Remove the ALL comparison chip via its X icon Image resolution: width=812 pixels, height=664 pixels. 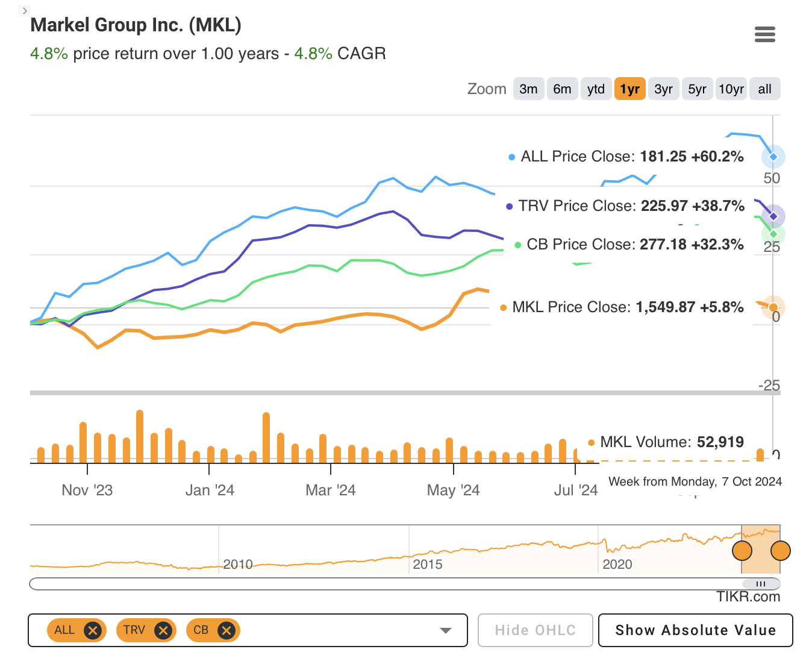(x=92, y=630)
